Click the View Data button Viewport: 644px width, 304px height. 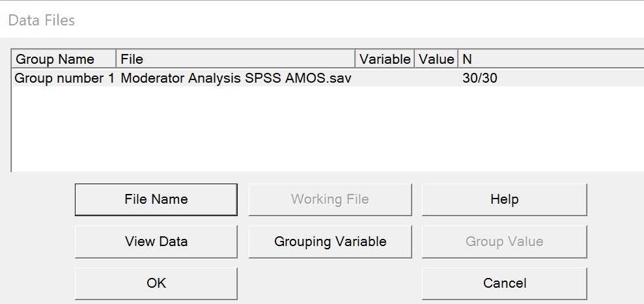(x=156, y=242)
